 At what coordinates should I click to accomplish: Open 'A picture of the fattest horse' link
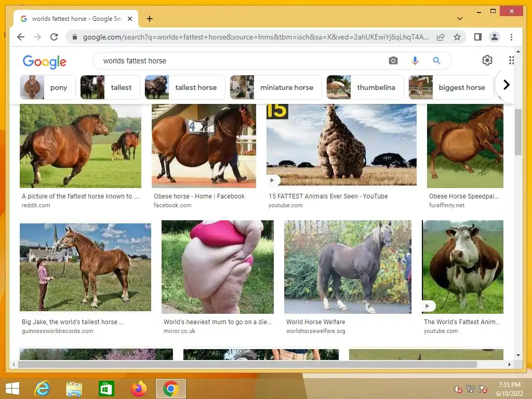coord(80,196)
